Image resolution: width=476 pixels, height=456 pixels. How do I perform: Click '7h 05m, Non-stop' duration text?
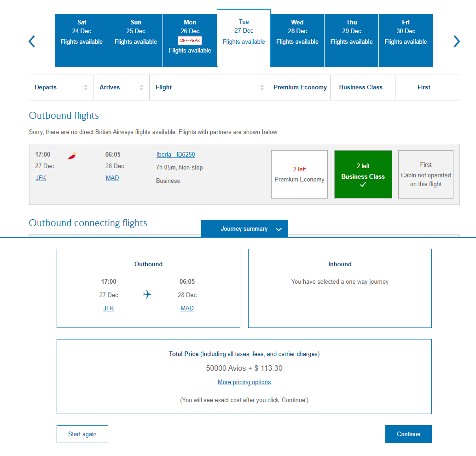[x=180, y=167]
